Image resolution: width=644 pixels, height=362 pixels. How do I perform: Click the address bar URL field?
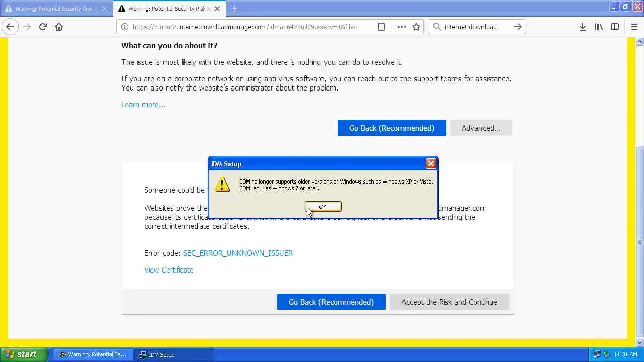point(246,27)
